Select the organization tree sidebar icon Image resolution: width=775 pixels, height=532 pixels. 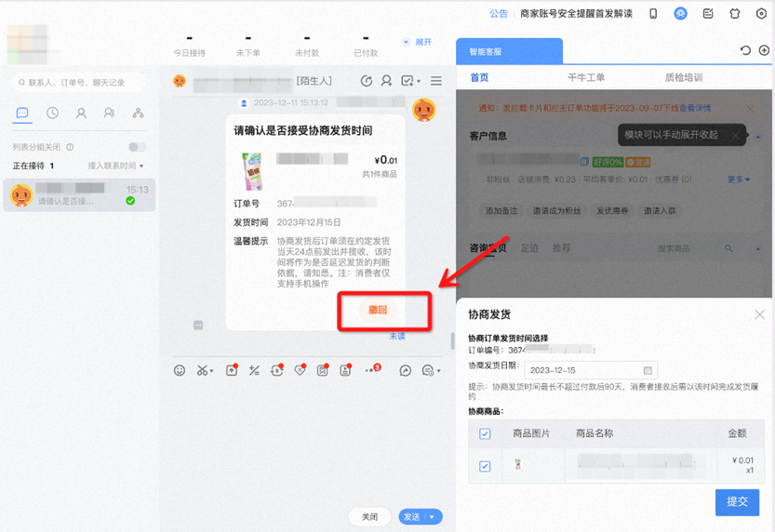[x=138, y=113]
